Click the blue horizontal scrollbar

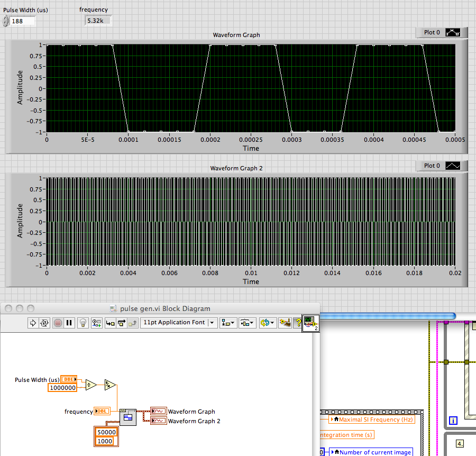point(388,316)
